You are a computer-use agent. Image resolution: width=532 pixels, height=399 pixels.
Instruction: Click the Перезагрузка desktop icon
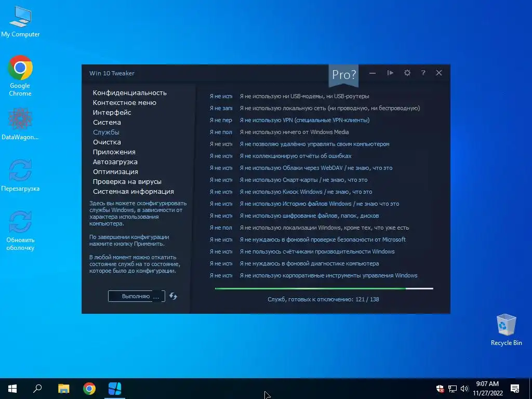tap(20, 176)
